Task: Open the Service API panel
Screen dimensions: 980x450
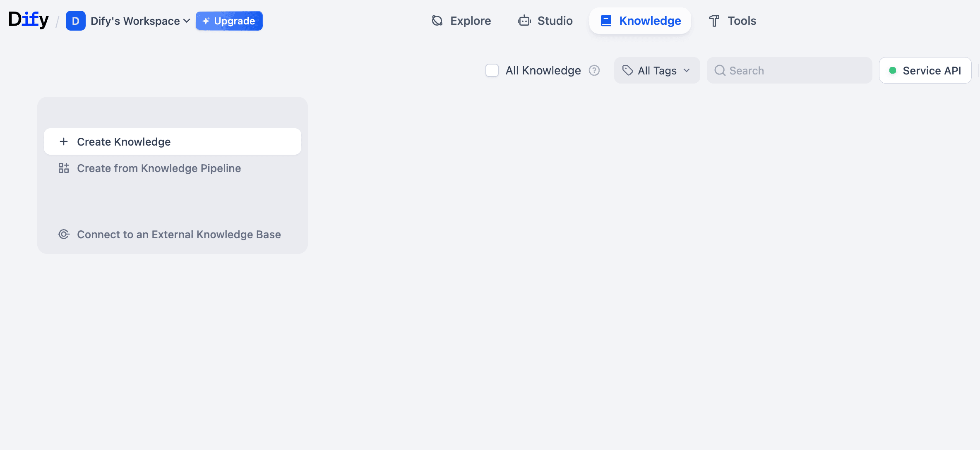Action: point(925,70)
